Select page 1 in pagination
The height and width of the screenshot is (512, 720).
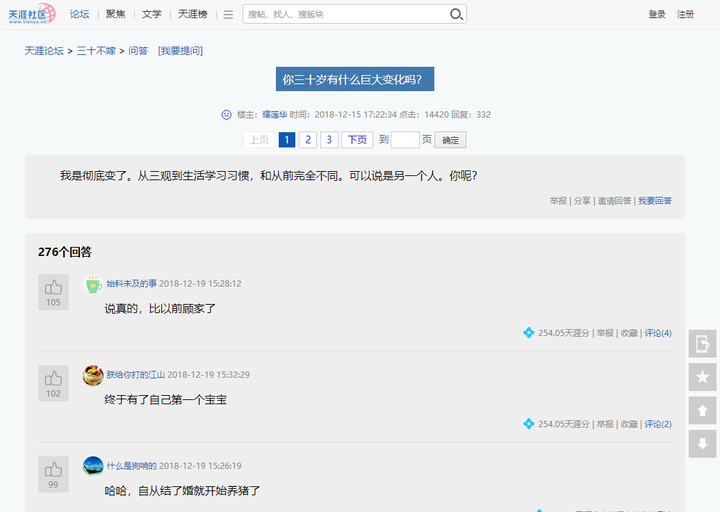287,140
